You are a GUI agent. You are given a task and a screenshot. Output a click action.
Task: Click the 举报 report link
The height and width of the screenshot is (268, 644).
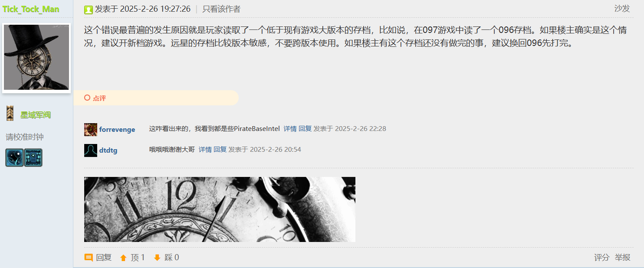[623, 258]
